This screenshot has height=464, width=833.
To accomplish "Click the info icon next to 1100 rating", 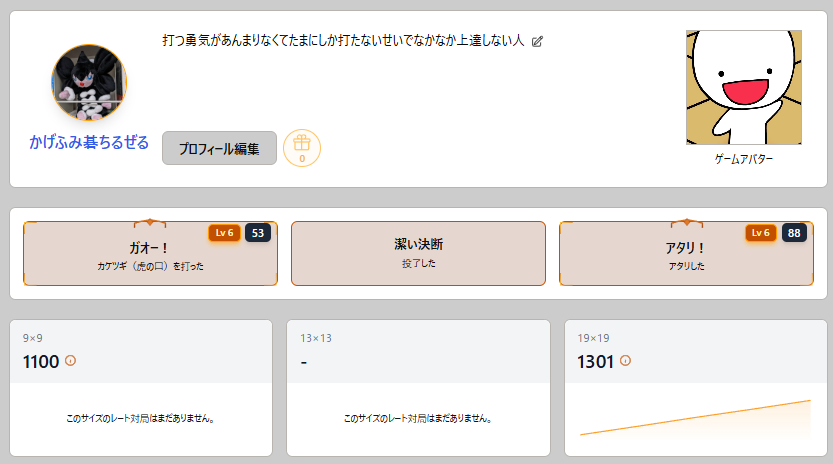I will 70,361.
